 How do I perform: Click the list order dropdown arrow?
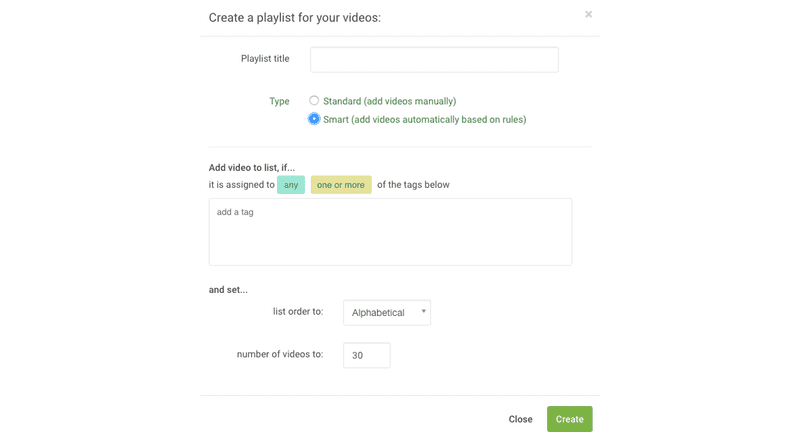[424, 312]
